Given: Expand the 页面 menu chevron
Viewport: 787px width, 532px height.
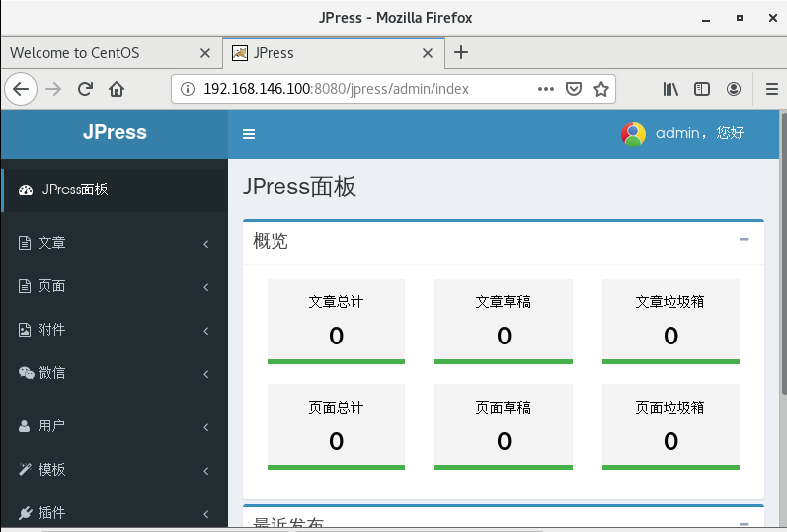Looking at the screenshot, I should coord(206,287).
